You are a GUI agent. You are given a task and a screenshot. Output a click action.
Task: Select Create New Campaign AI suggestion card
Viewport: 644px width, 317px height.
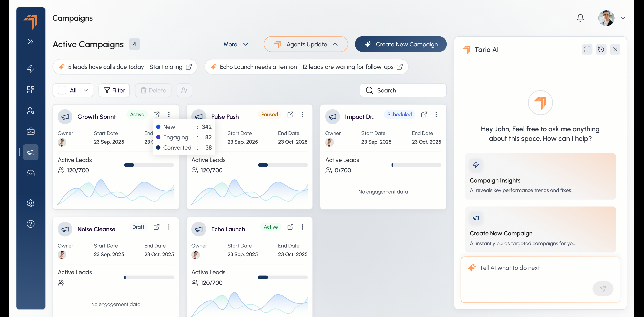coord(540,229)
